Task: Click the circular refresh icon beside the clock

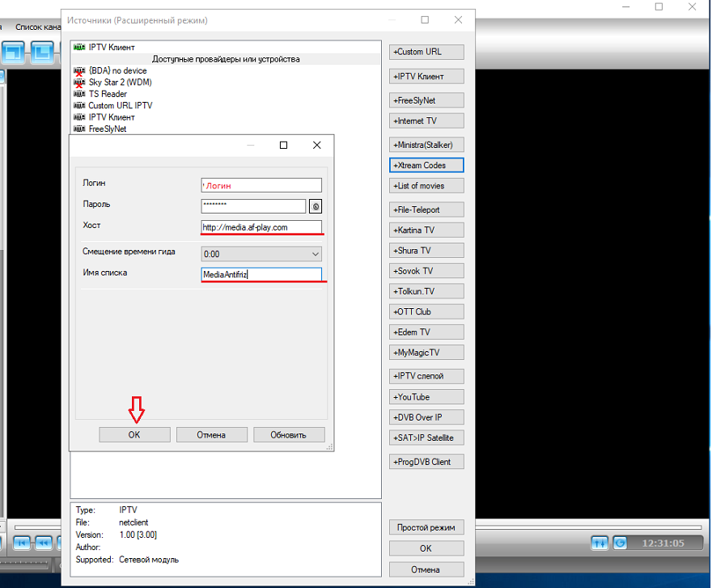Action: point(620,543)
